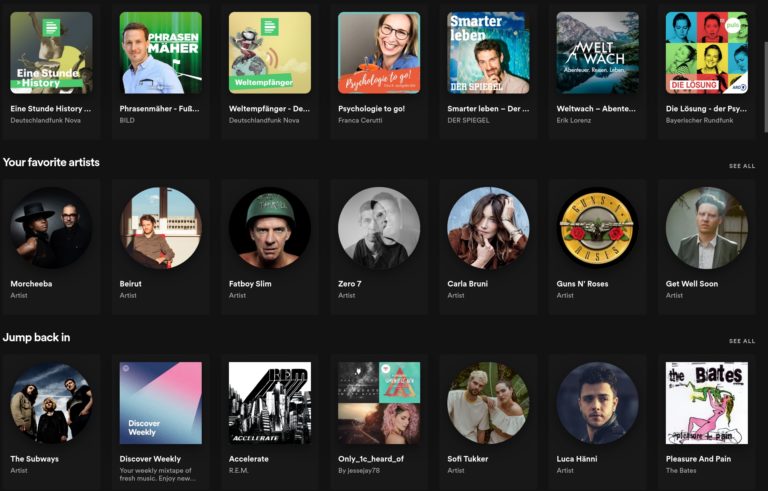Click the 'Luca Hänni' name text
Screen dimensions: 768x491
pyautogui.click(x=576, y=459)
